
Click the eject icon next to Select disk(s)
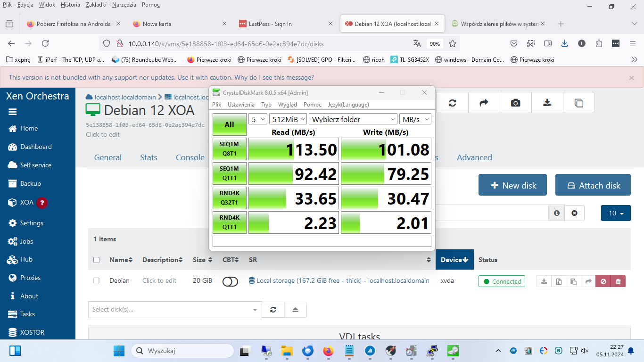click(295, 310)
